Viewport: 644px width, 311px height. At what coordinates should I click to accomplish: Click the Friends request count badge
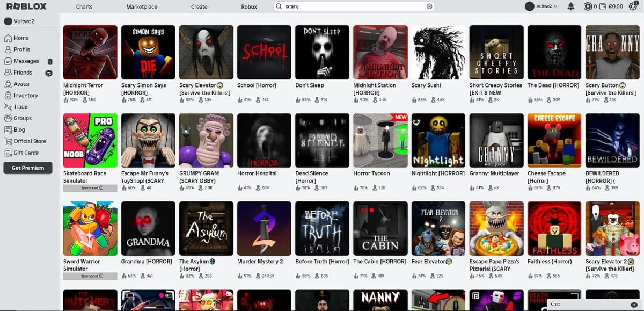coord(49,73)
